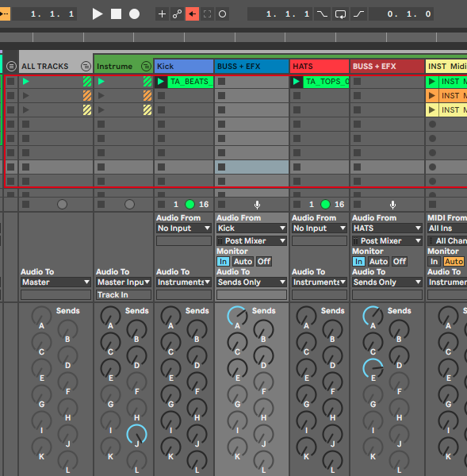Screen dimensions: 467x476
Task: Select the INST Midi track header
Action: coord(446,66)
